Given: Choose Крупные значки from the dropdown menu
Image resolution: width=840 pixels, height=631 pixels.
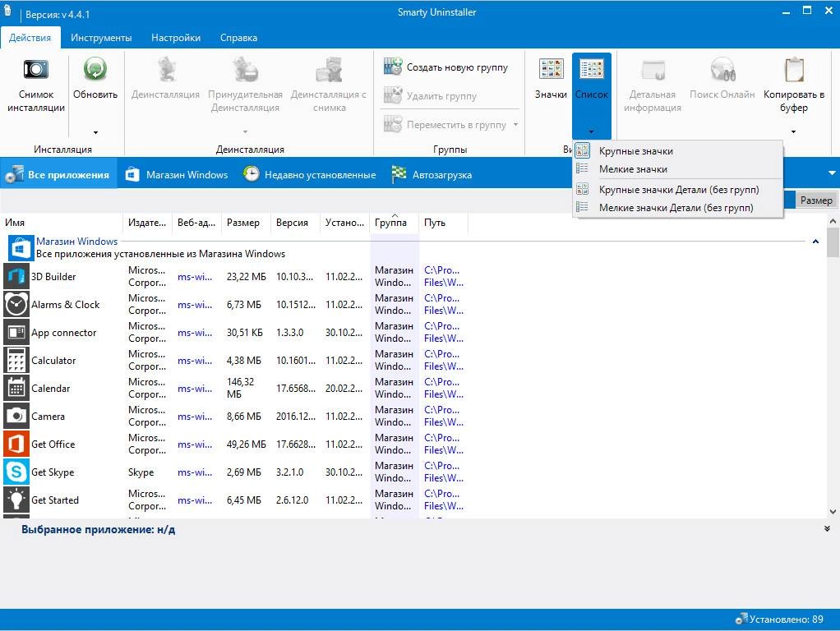Looking at the screenshot, I should pos(678,151).
